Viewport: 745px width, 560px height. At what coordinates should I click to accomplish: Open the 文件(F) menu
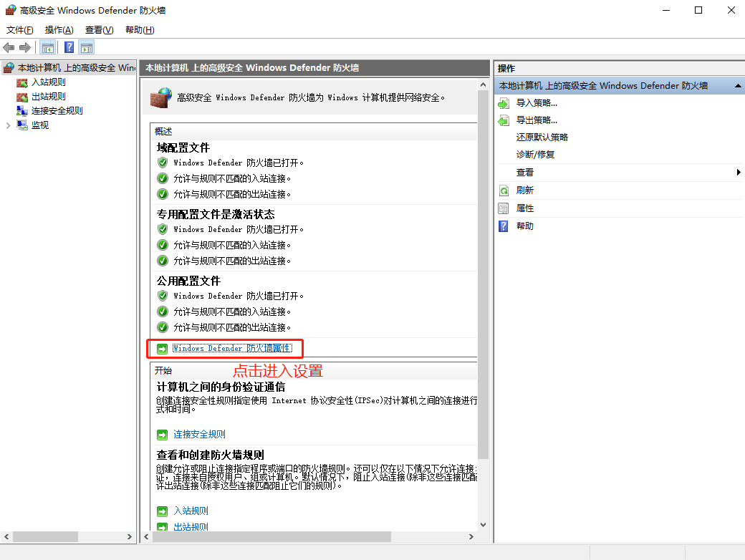(20, 30)
